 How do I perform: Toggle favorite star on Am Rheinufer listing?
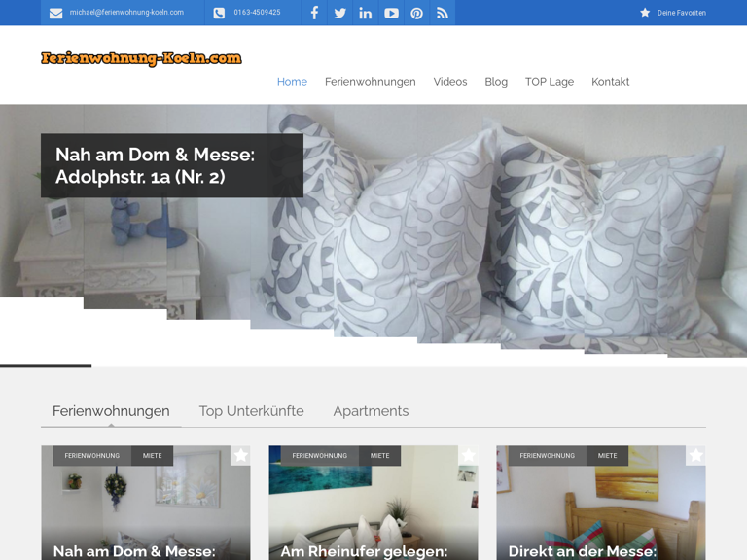(468, 455)
